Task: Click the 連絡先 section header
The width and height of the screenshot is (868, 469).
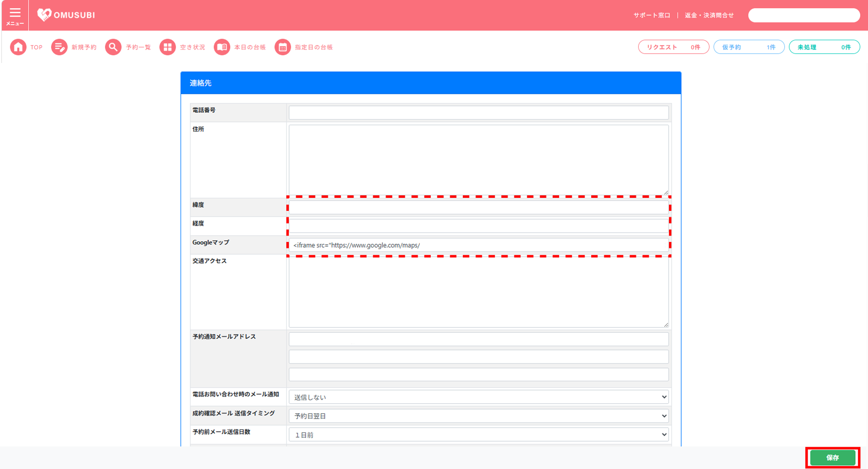Action: (x=431, y=83)
